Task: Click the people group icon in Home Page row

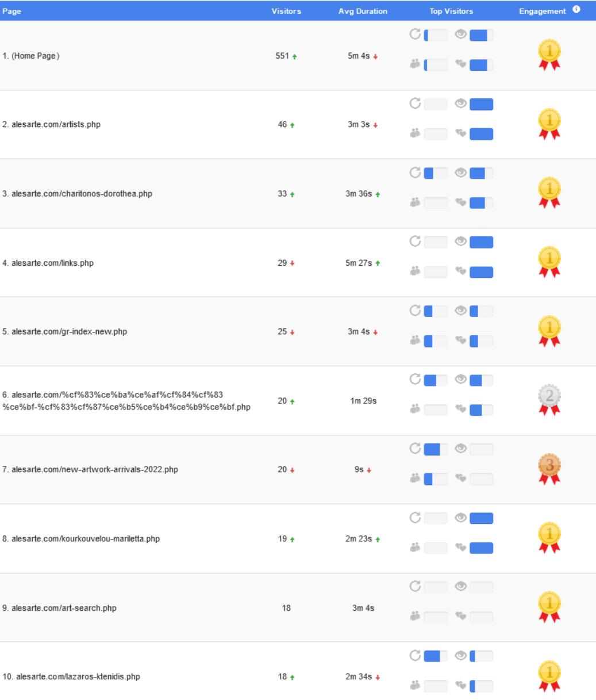Action: (414, 65)
